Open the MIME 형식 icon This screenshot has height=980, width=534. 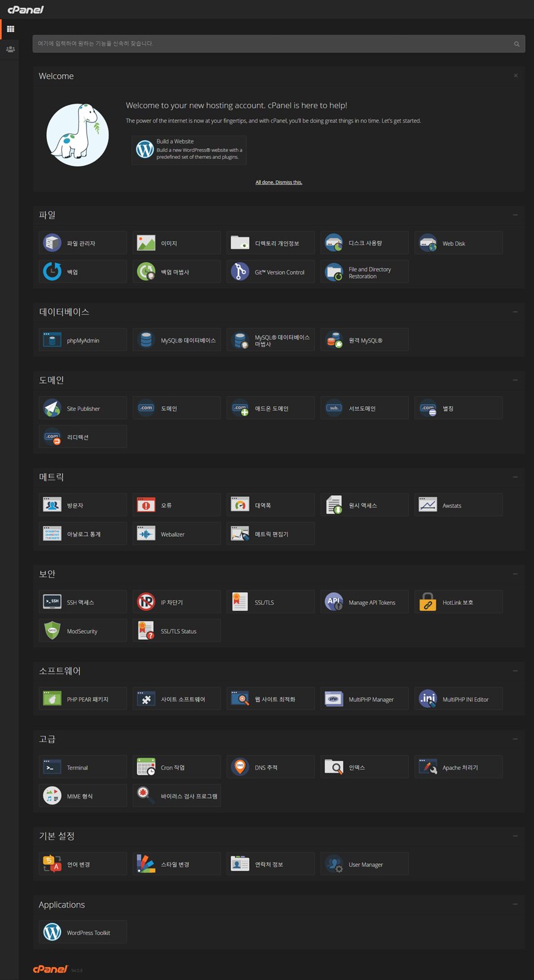tap(52, 796)
